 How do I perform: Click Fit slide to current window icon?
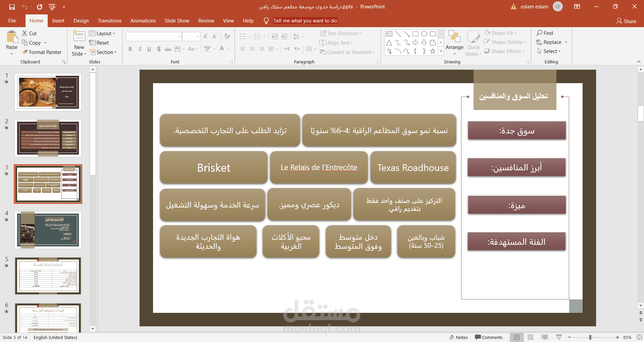coord(639,337)
